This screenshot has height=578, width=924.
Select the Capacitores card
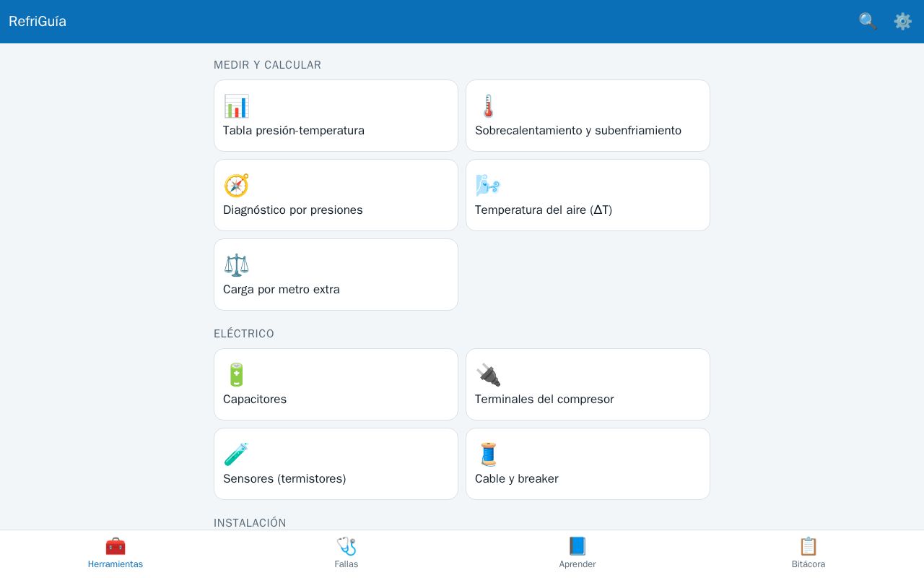tap(336, 384)
